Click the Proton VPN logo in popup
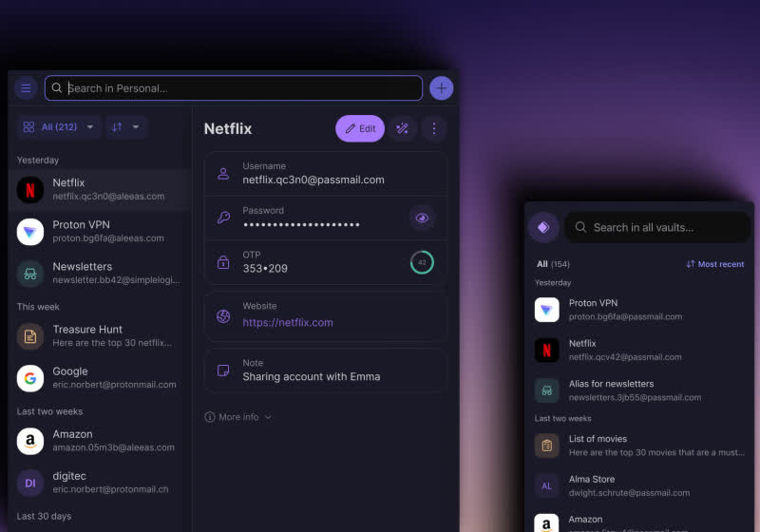 547,310
